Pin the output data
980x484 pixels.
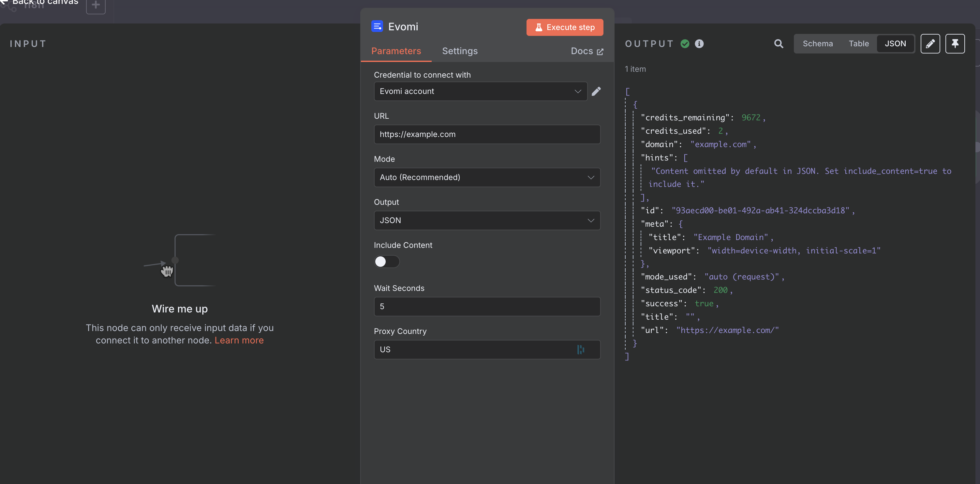click(x=955, y=44)
